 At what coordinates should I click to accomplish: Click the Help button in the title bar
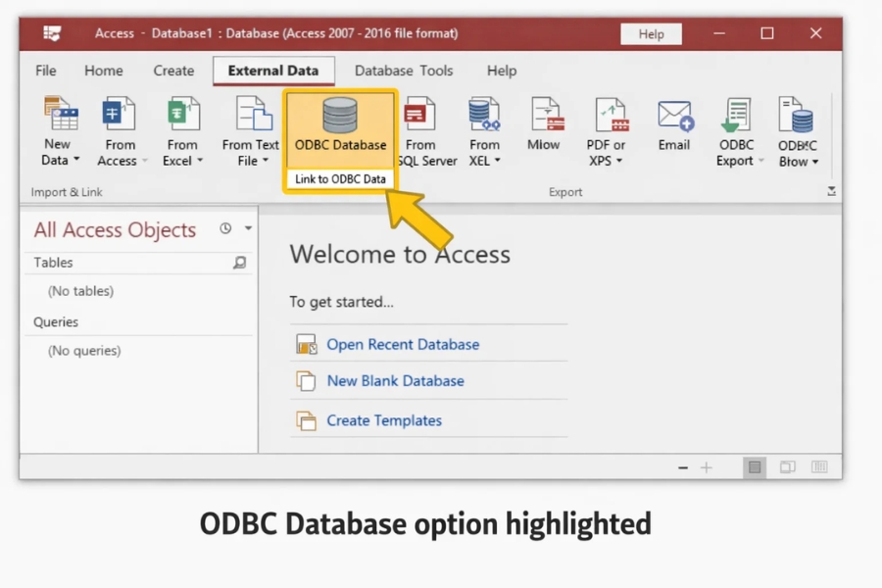(651, 32)
